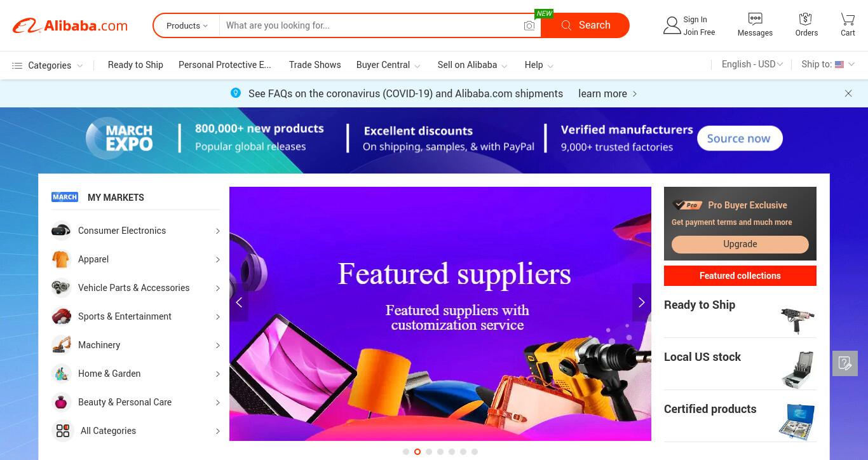Open the Orders icon

pos(806,18)
